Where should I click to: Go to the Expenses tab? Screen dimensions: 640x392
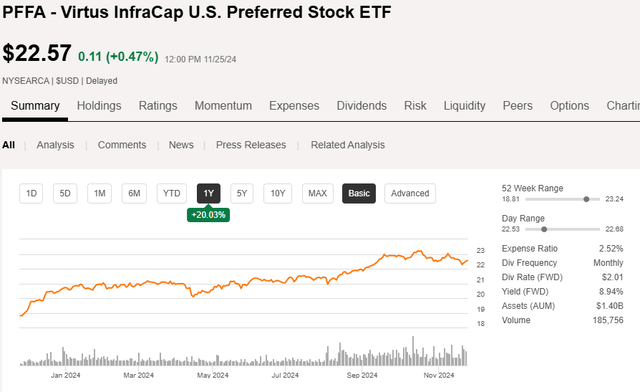pyautogui.click(x=294, y=106)
